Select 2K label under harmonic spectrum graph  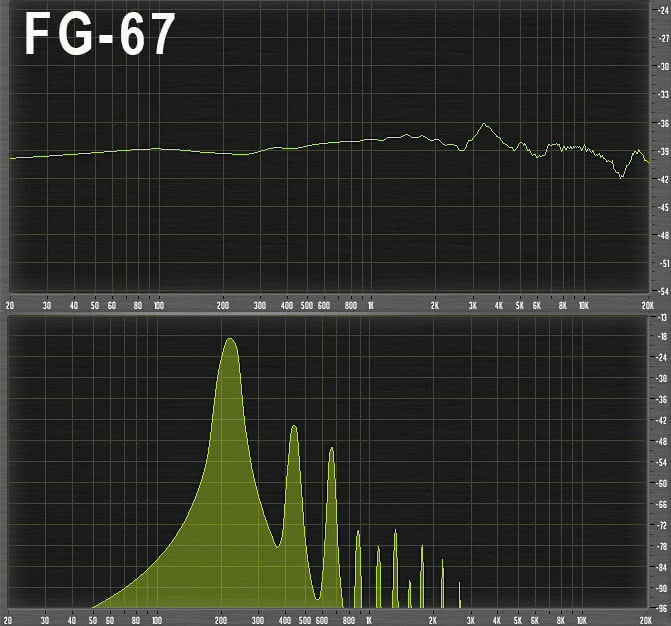pos(433,620)
